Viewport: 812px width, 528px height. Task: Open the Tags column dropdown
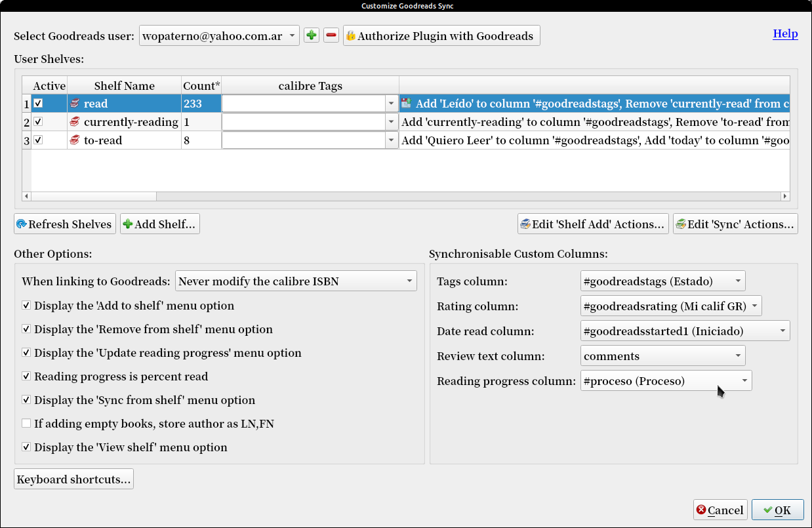(663, 281)
